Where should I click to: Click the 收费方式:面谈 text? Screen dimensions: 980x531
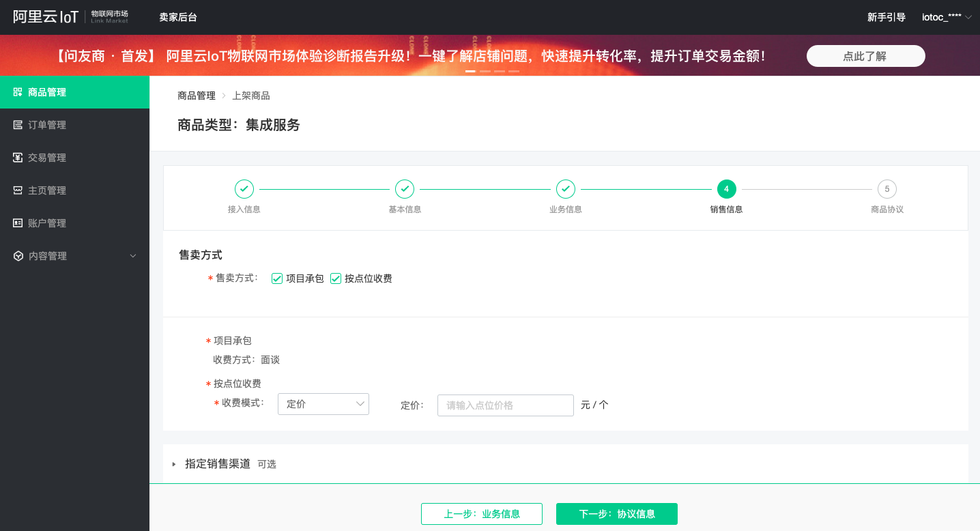click(246, 360)
